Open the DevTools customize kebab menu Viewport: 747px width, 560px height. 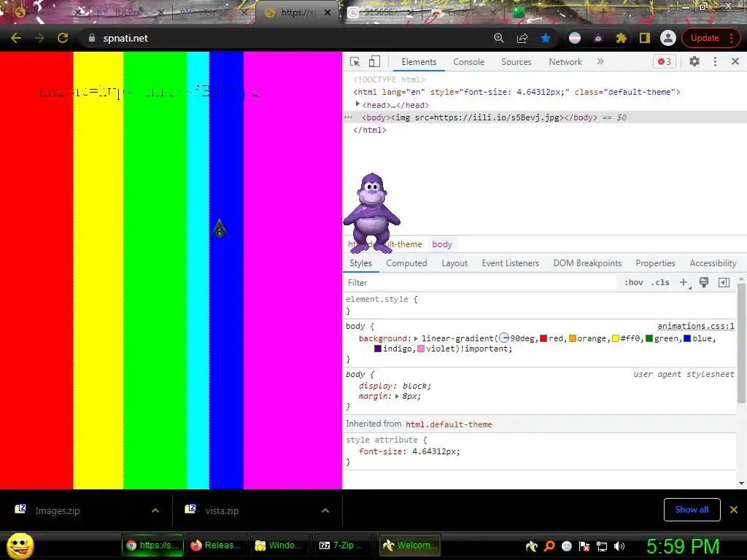click(715, 61)
